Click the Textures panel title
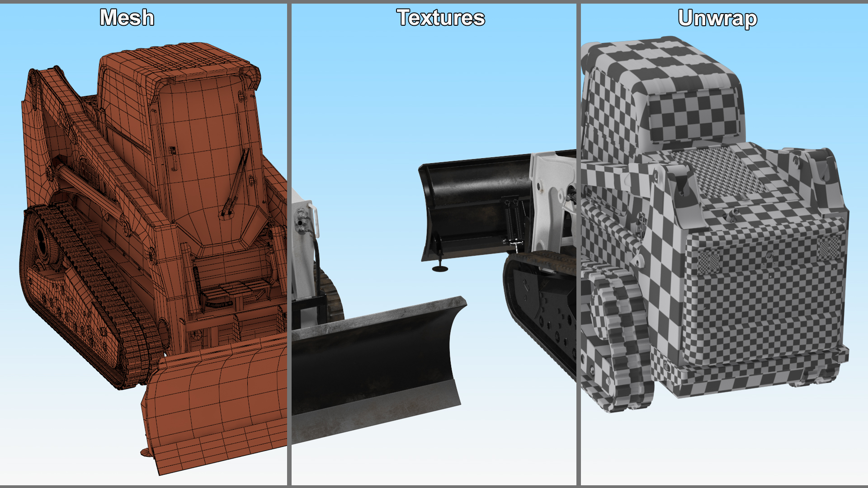868x488 pixels. click(441, 18)
